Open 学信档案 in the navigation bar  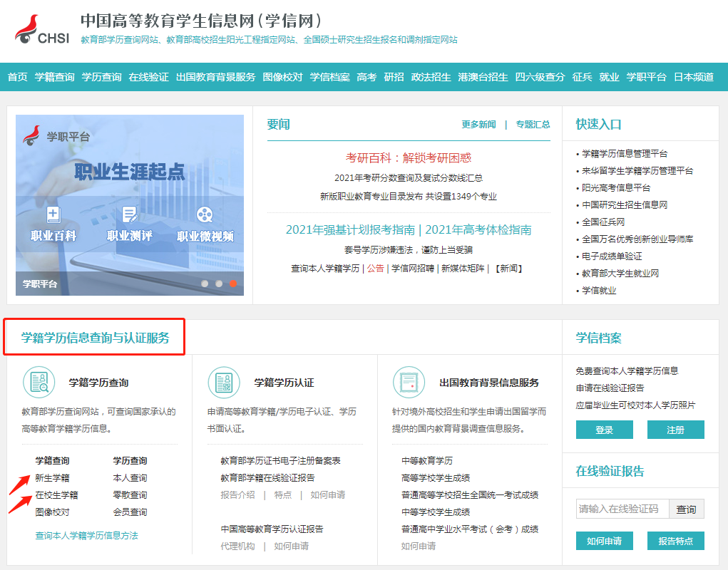pos(329,77)
